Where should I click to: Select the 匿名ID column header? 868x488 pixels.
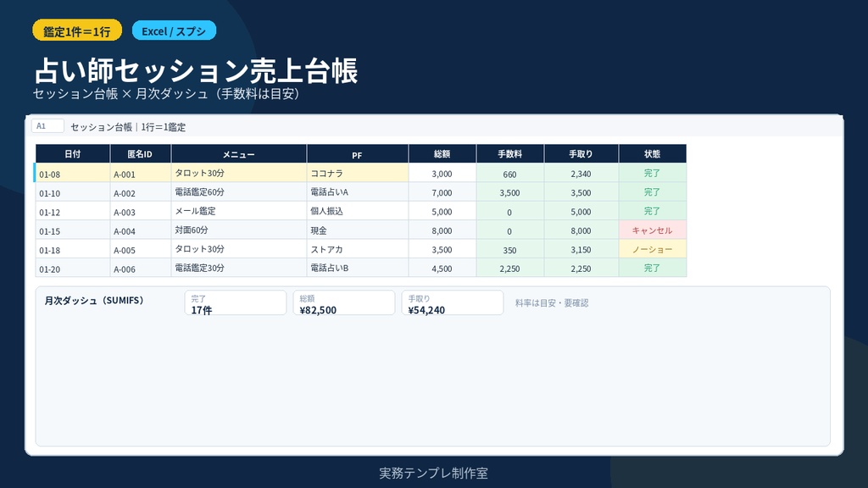click(141, 154)
